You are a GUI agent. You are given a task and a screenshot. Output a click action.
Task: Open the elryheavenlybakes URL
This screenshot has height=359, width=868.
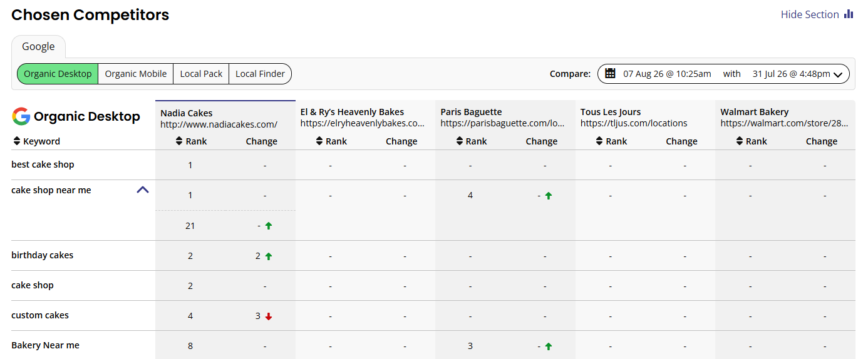point(363,123)
